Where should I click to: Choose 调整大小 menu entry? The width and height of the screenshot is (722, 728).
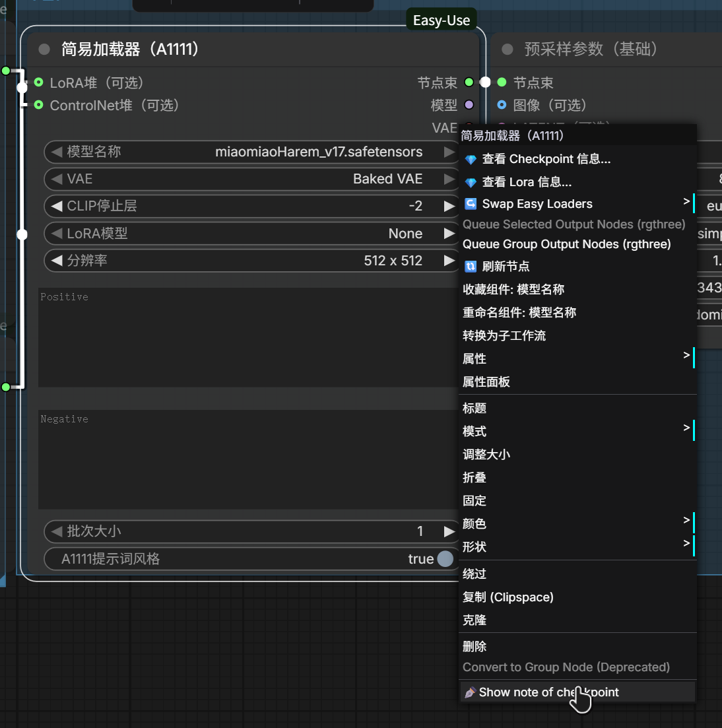pos(577,454)
